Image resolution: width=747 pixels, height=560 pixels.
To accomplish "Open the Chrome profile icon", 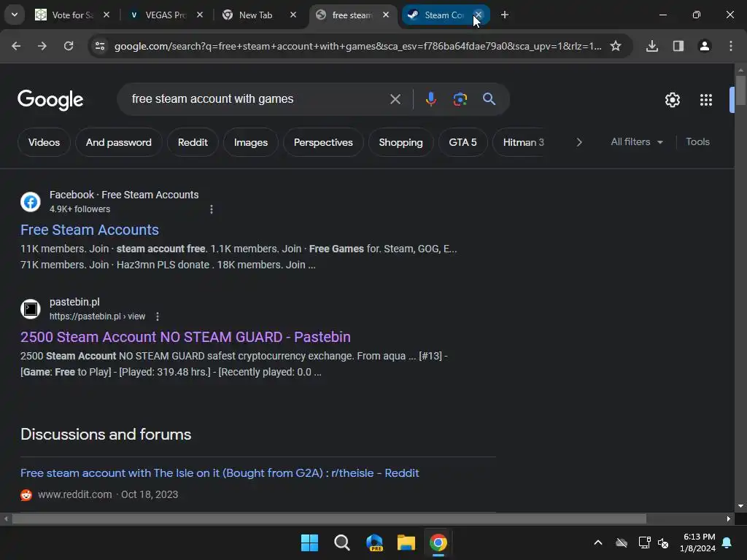I will (x=705, y=46).
